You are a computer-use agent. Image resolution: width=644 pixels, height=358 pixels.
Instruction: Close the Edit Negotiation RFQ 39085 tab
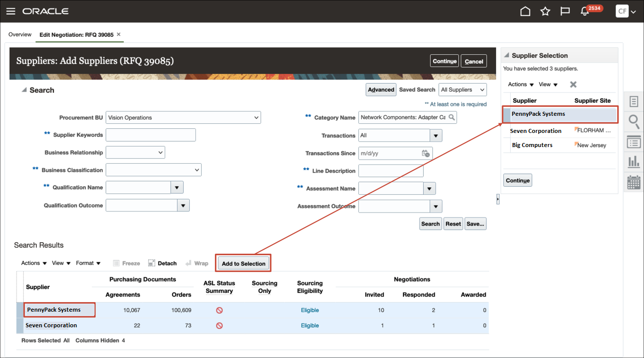(119, 34)
